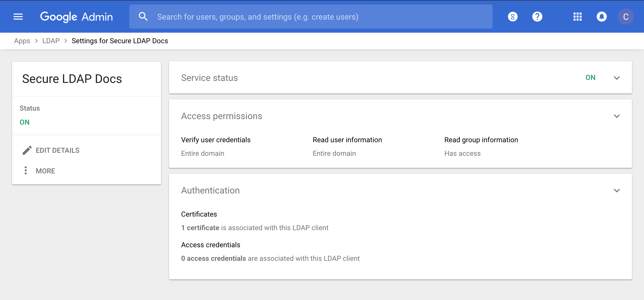Image resolution: width=644 pixels, height=300 pixels.
Task: Open the Google apps grid
Action: click(x=577, y=17)
